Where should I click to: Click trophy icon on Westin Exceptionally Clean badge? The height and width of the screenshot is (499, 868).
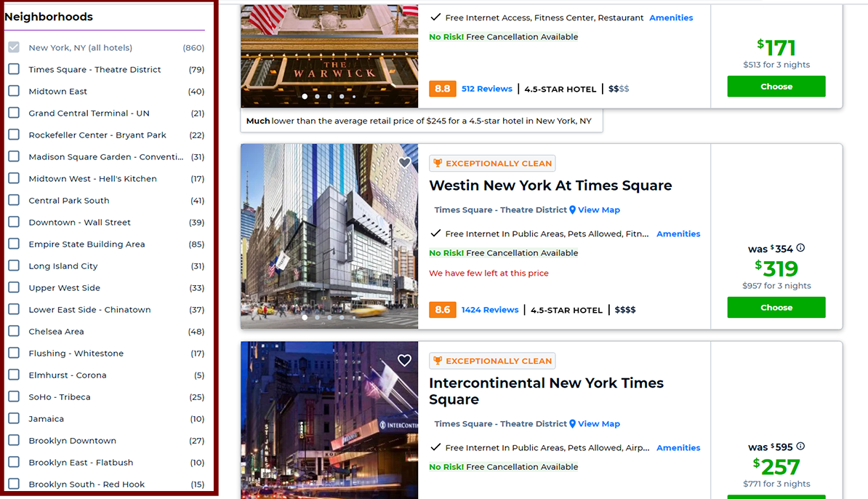tap(438, 164)
